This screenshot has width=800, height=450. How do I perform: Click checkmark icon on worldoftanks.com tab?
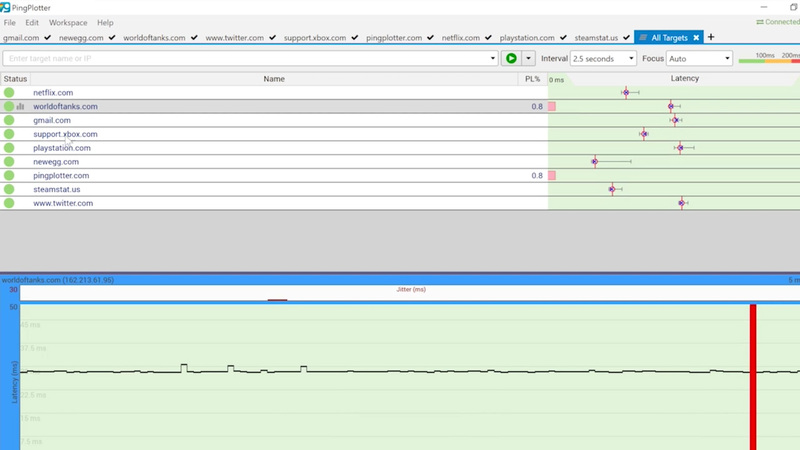[194, 37]
